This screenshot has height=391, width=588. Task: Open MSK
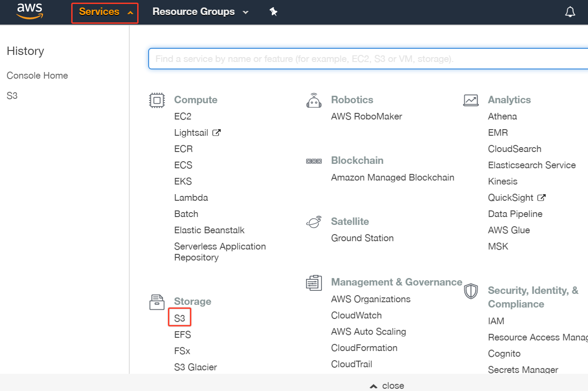498,246
